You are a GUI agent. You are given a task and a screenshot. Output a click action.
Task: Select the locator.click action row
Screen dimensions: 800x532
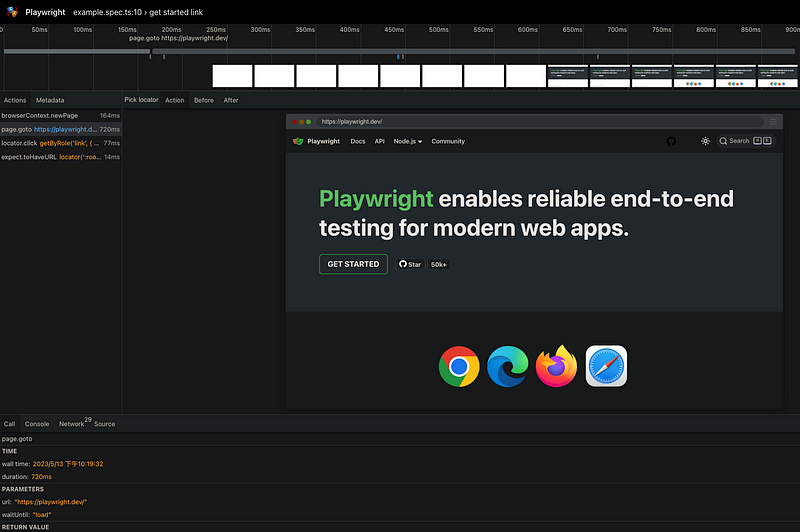(x=60, y=143)
